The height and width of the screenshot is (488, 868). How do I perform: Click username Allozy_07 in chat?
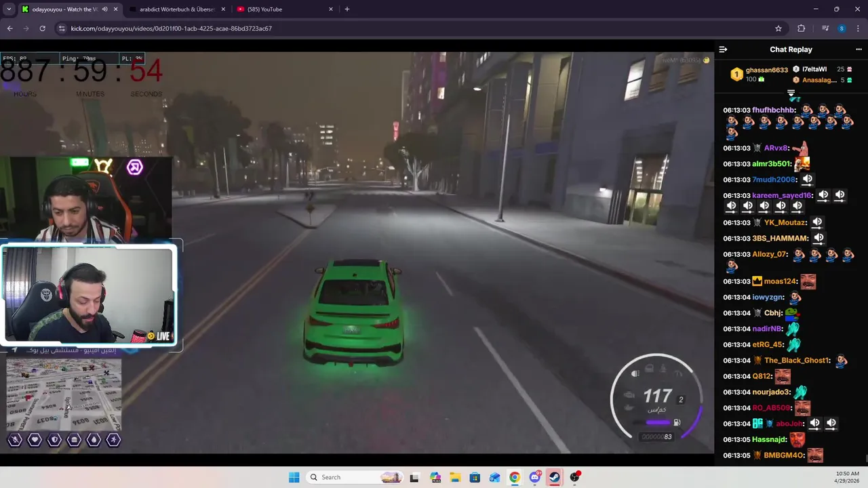point(770,254)
